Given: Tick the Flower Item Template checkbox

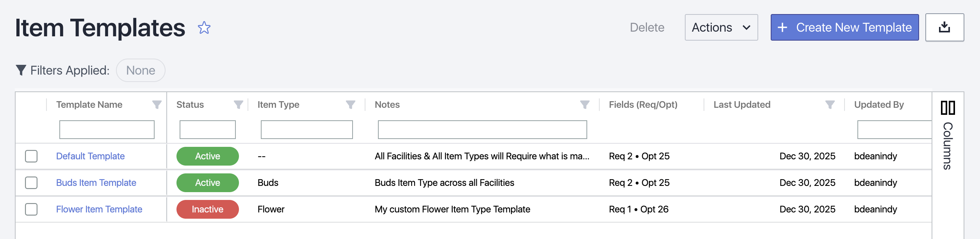Looking at the screenshot, I should (31, 209).
